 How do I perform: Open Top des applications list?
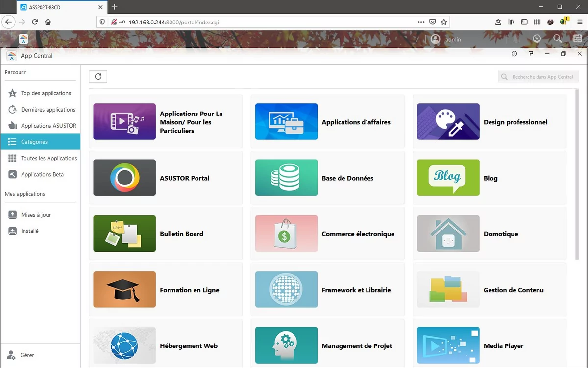pos(40,93)
